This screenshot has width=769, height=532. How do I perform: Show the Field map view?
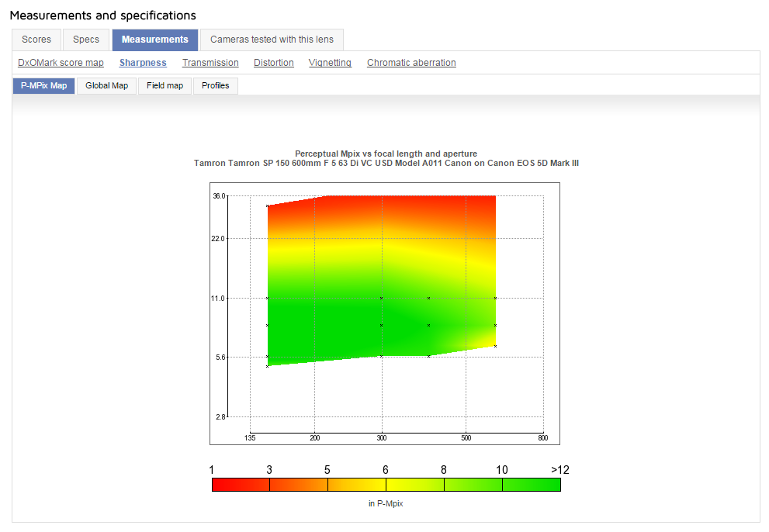[x=165, y=86]
